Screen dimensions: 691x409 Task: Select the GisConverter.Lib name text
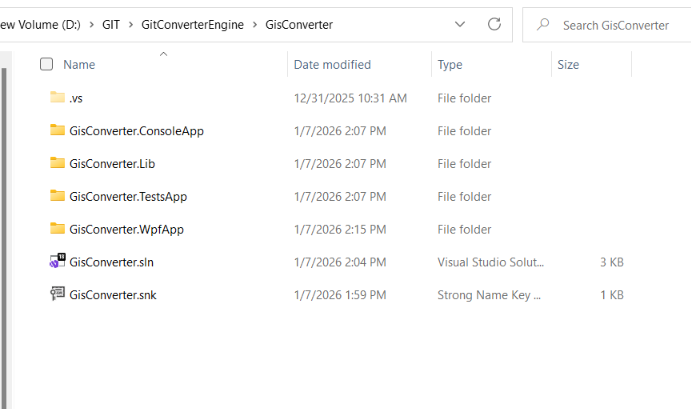[x=112, y=164]
